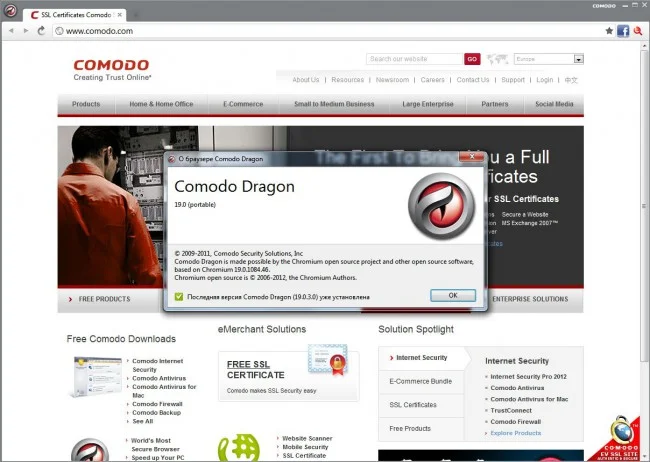The width and height of the screenshot is (650, 462).
Task: Click the page vertical scrollbar
Action: (644, 207)
